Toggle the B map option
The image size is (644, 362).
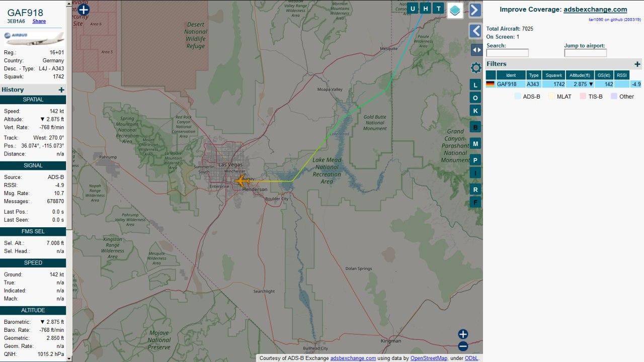[475, 127]
